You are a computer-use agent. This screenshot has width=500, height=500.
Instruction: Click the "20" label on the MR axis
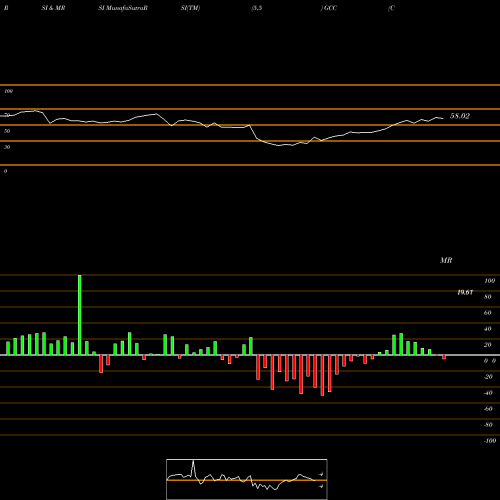click(x=488, y=345)
